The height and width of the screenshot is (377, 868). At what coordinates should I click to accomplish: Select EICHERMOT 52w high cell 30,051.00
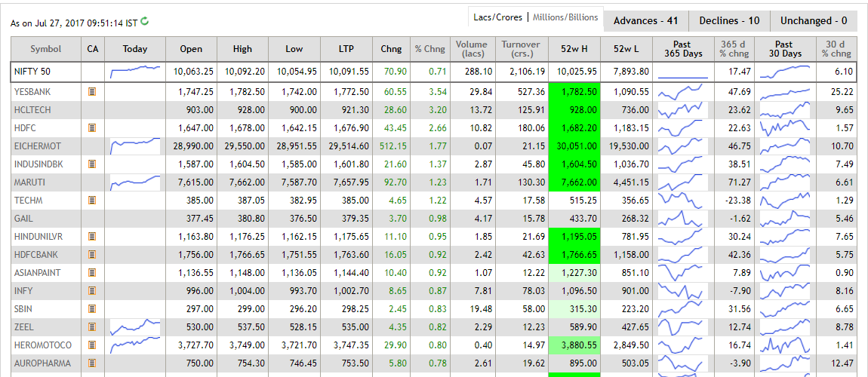[574, 146]
